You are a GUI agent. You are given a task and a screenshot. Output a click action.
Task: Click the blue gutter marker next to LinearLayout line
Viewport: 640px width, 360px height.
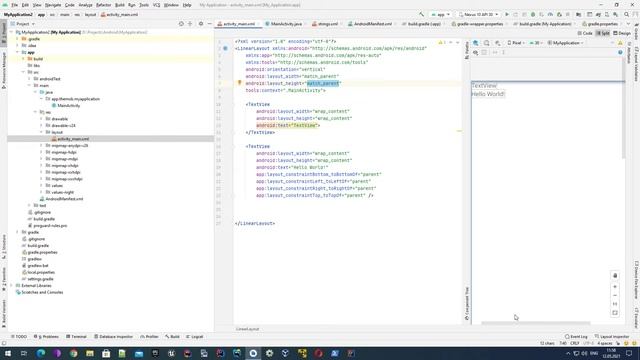[225, 48]
